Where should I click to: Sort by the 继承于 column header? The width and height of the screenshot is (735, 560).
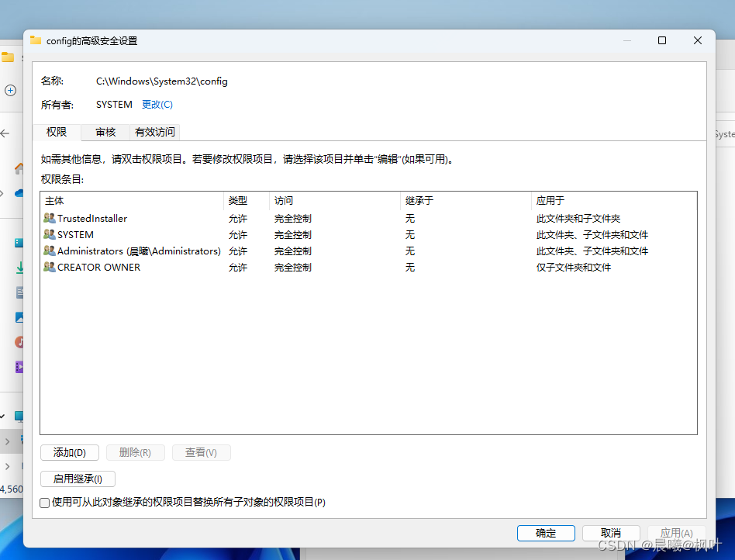[x=466, y=201]
